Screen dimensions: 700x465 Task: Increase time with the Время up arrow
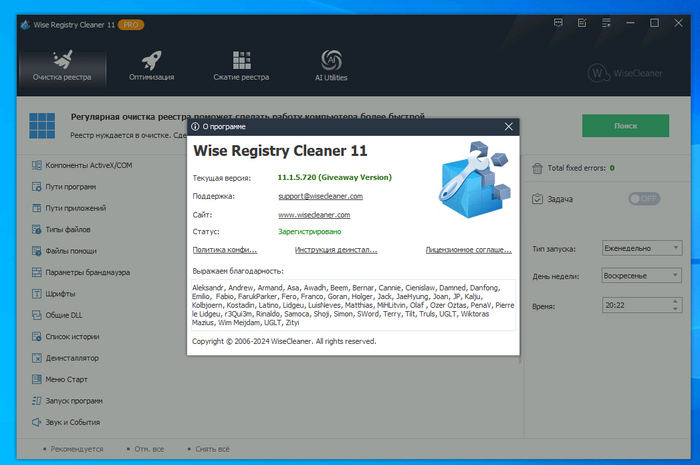tap(675, 299)
